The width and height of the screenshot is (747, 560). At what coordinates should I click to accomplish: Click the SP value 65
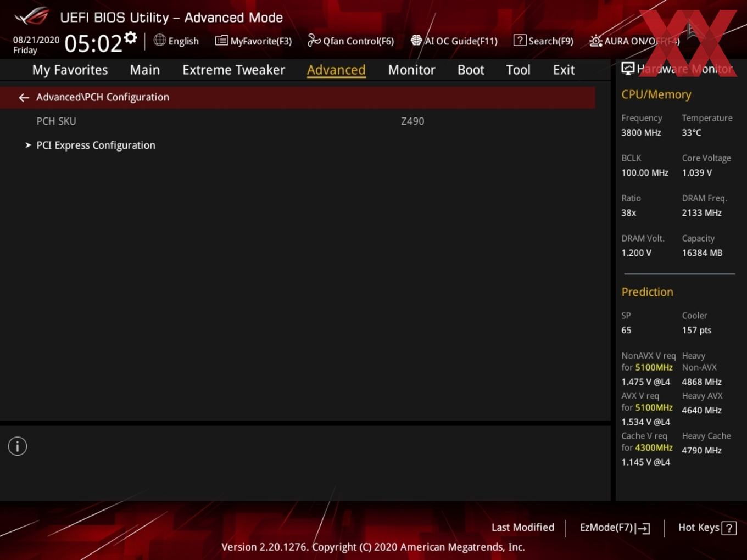point(626,330)
